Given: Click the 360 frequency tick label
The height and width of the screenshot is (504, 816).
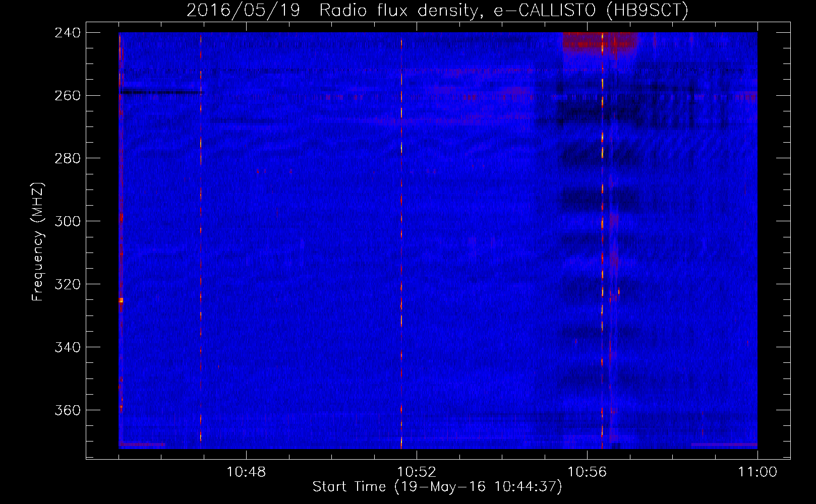Looking at the screenshot, I should 68,411.
